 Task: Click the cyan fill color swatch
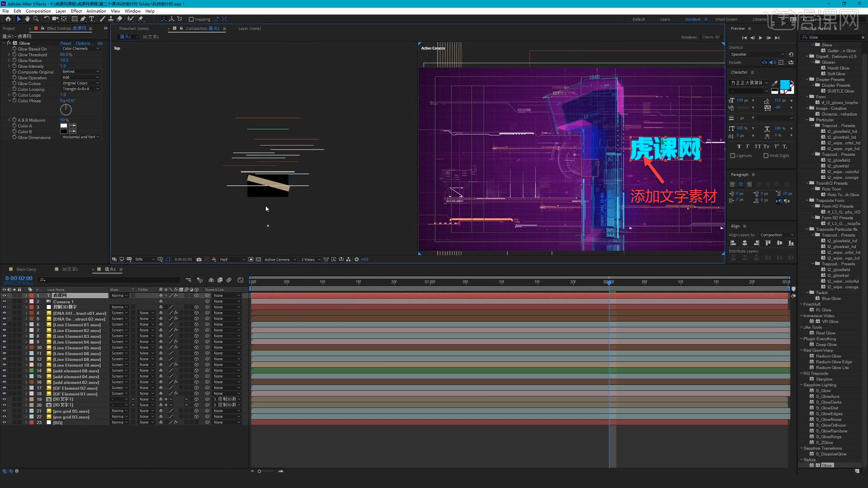click(x=784, y=84)
